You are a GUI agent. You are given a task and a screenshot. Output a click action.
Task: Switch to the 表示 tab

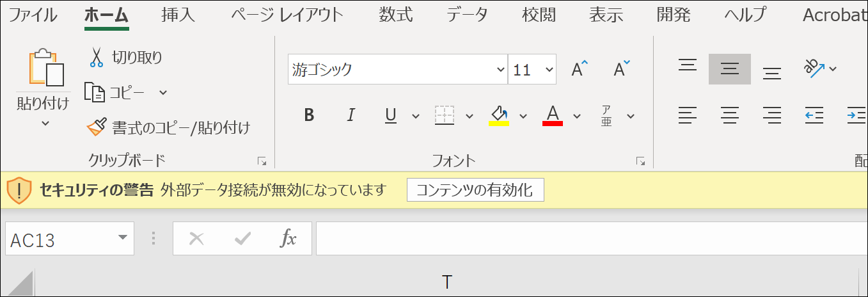click(x=606, y=15)
